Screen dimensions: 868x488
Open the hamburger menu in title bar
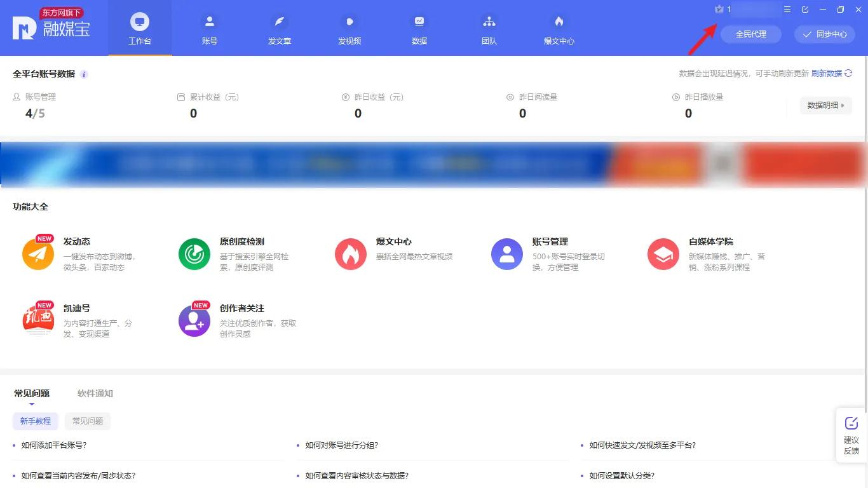pos(786,10)
